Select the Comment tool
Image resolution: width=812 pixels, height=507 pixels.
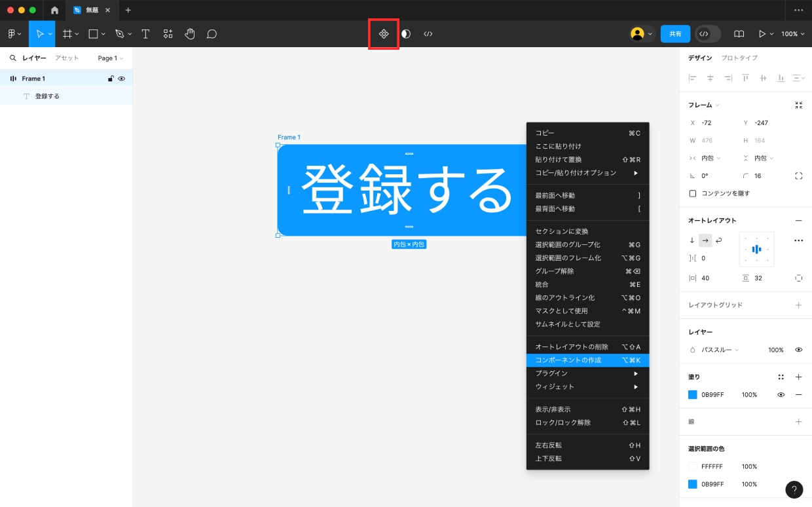pos(212,34)
